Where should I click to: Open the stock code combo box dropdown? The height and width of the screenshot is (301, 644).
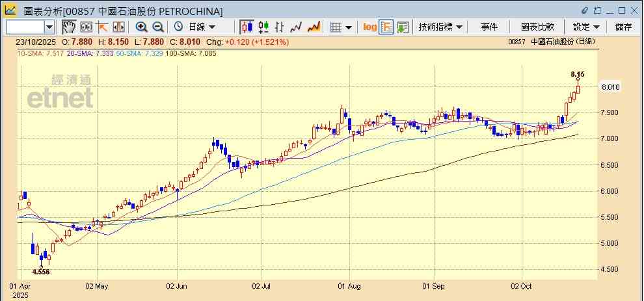coord(49,27)
